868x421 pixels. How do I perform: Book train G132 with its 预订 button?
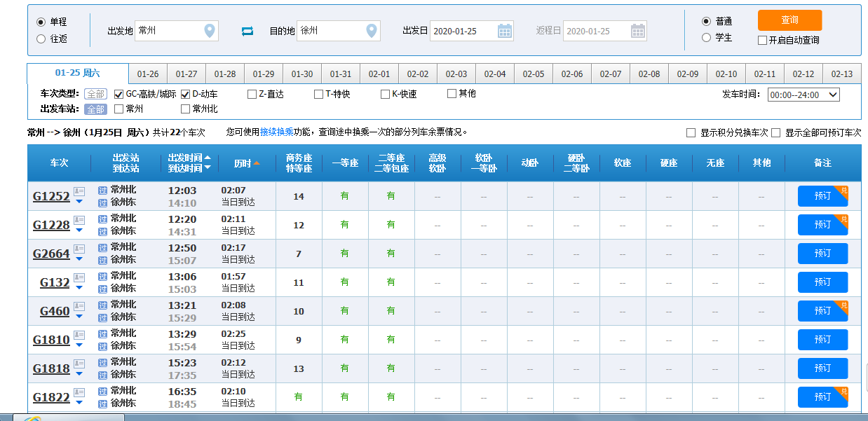822,282
